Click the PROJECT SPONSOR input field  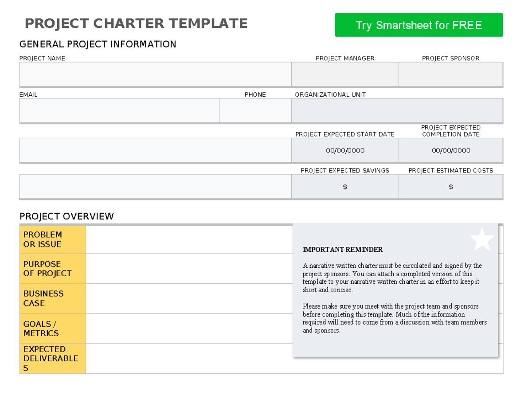click(x=450, y=74)
